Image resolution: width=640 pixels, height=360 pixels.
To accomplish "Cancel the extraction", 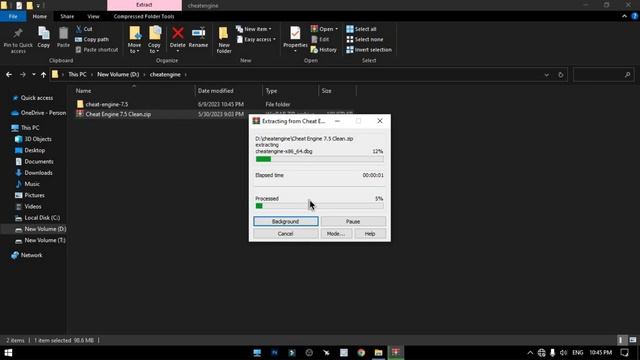I will [286, 234].
